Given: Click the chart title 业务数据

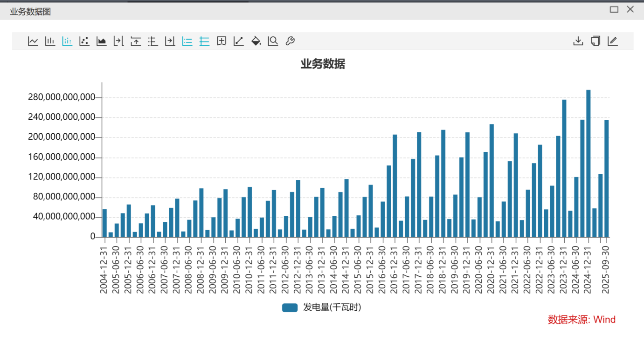Looking at the screenshot, I should click(323, 64).
